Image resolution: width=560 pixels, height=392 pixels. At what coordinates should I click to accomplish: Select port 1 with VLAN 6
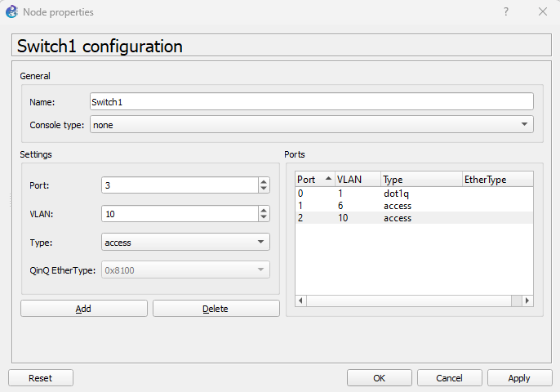(x=359, y=206)
